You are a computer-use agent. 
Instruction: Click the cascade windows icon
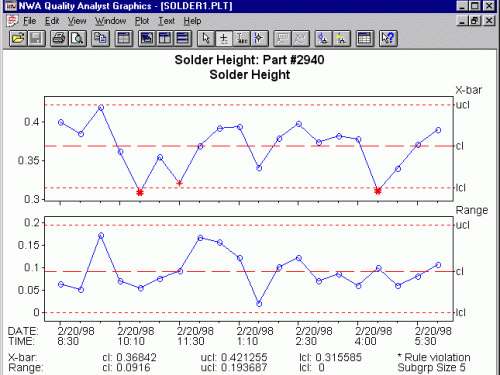[147, 38]
